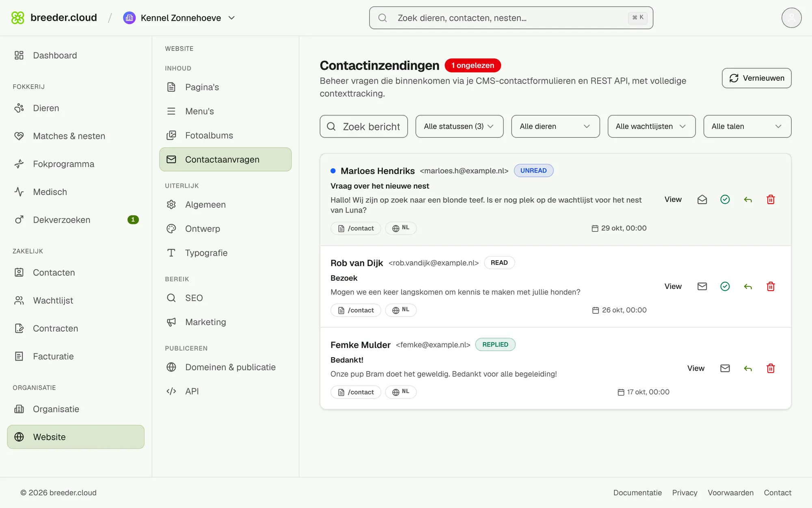Image resolution: width=812 pixels, height=508 pixels.
Task: Click the global search field
Action: tap(511, 18)
